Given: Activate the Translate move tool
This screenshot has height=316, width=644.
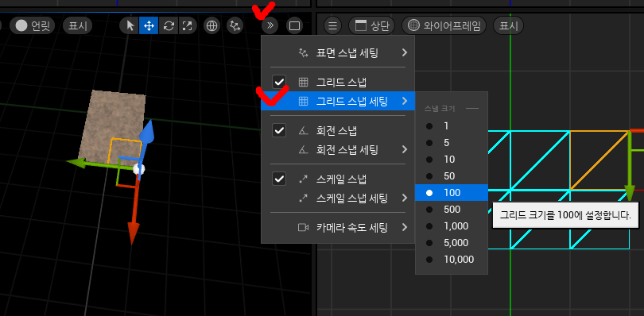Looking at the screenshot, I should coord(149,26).
